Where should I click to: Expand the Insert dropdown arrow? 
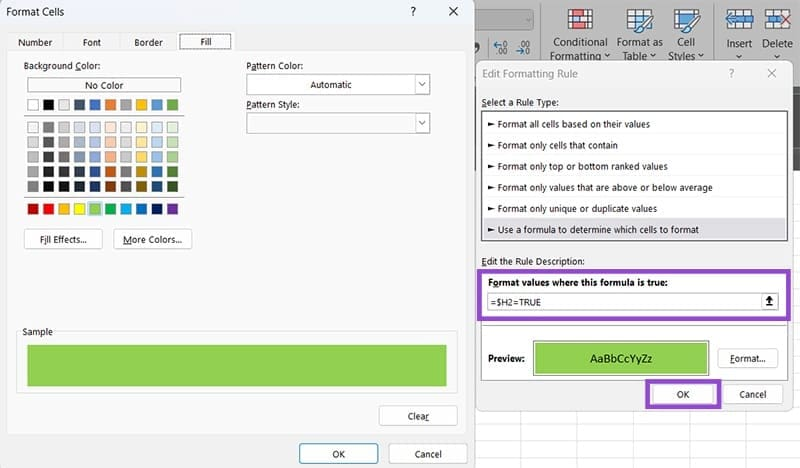739,57
